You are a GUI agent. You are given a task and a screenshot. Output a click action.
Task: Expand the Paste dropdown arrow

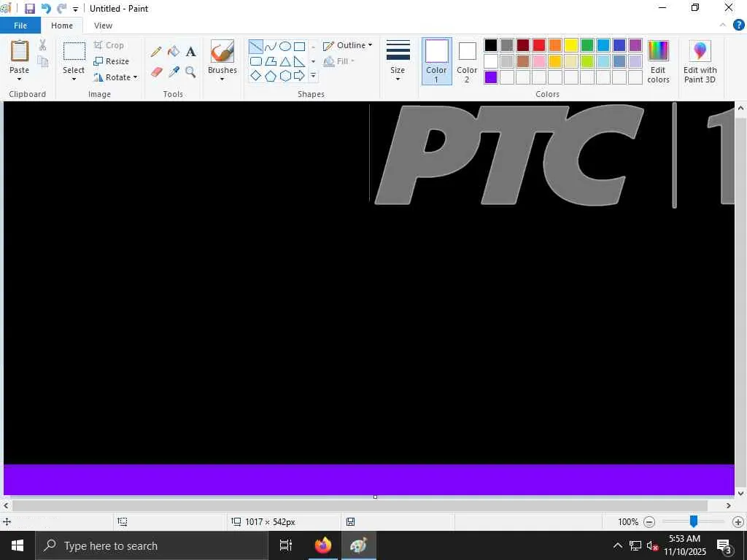20,79
